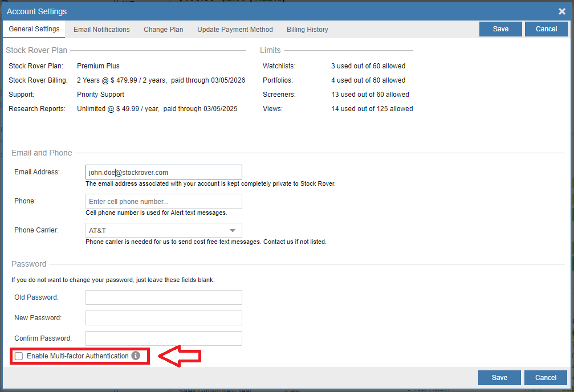This screenshot has height=392, width=574.
Task: Click the top Save button
Action: 500,28
